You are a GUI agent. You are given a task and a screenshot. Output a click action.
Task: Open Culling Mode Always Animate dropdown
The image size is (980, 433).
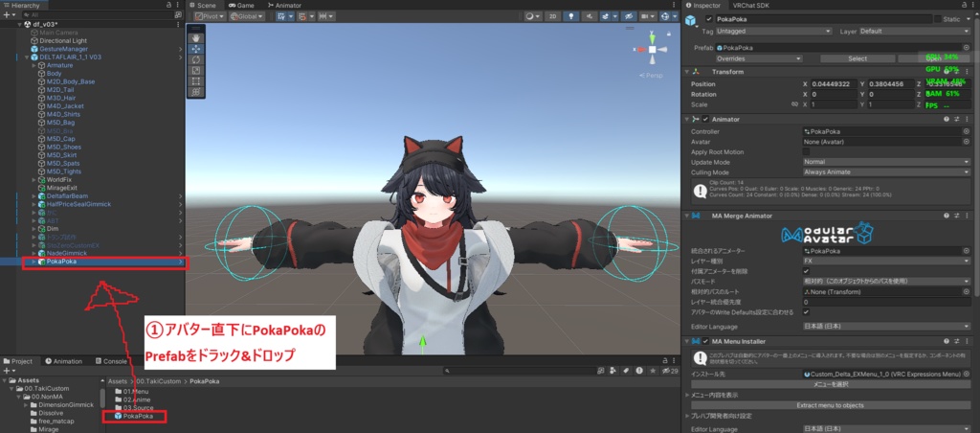[x=886, y=172]
